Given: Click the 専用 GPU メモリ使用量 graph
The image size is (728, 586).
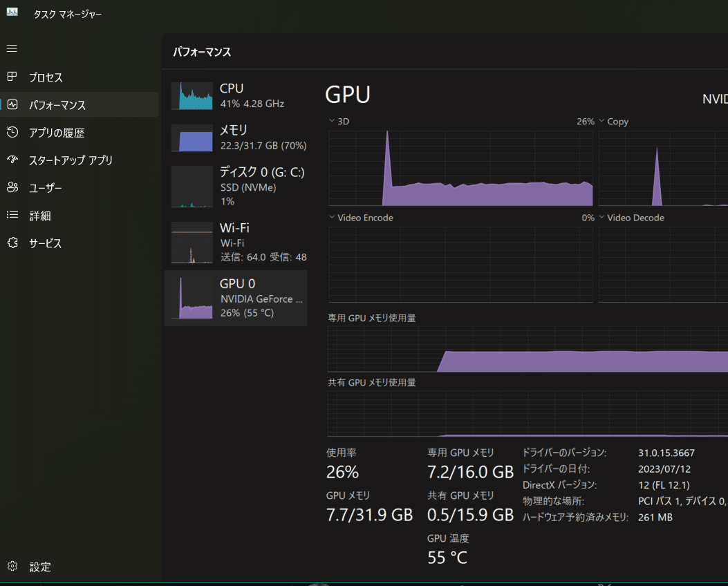Looking at the screenshot, I should (x=528, y=349).
